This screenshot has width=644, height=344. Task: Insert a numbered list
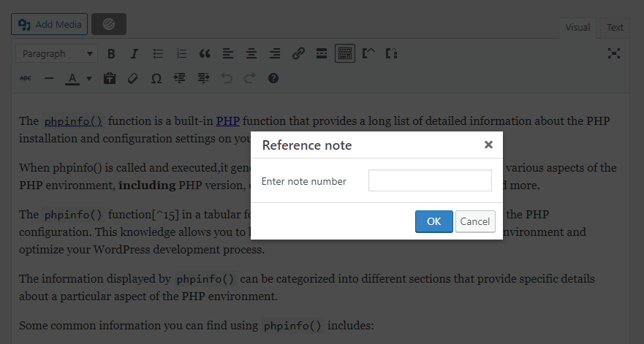pos(181,53)
